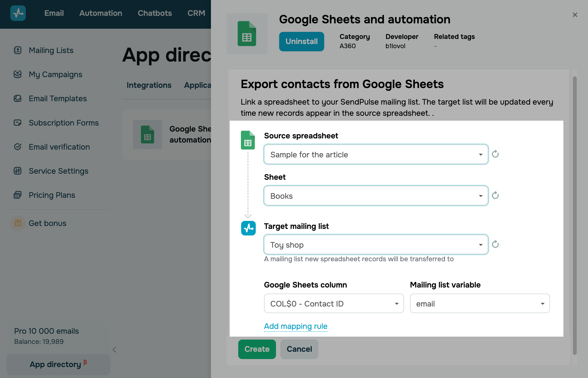This screenshot has height=378, width=588.
Task: Open the Target mailing list dropdown
Action: 375,245
